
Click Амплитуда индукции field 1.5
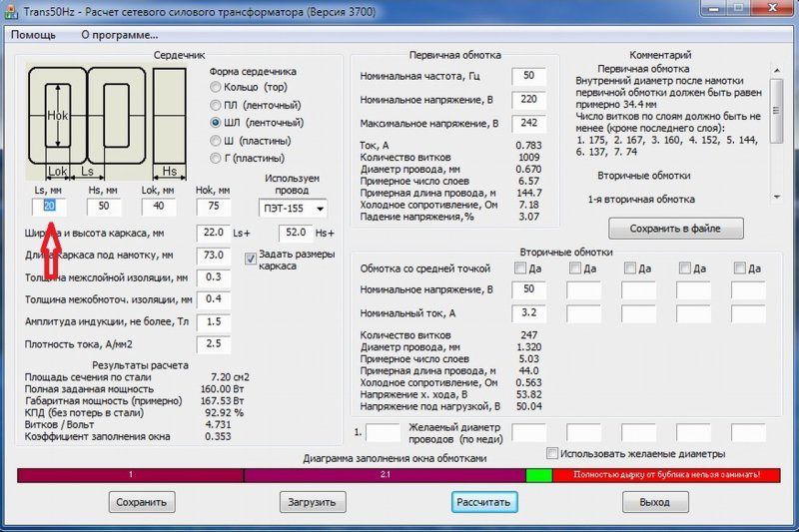(214, 322)
